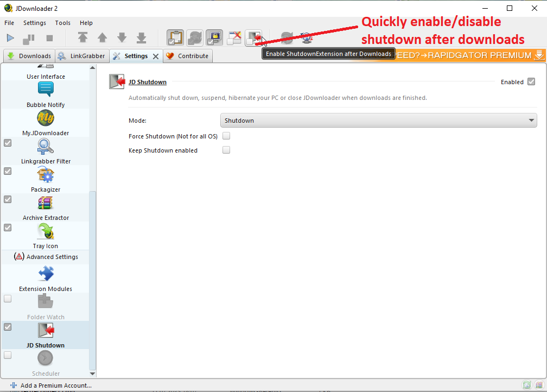Click the download arrow icon on Rapidgator banner
The image size is (547, 392).
(x=539, y=55)
